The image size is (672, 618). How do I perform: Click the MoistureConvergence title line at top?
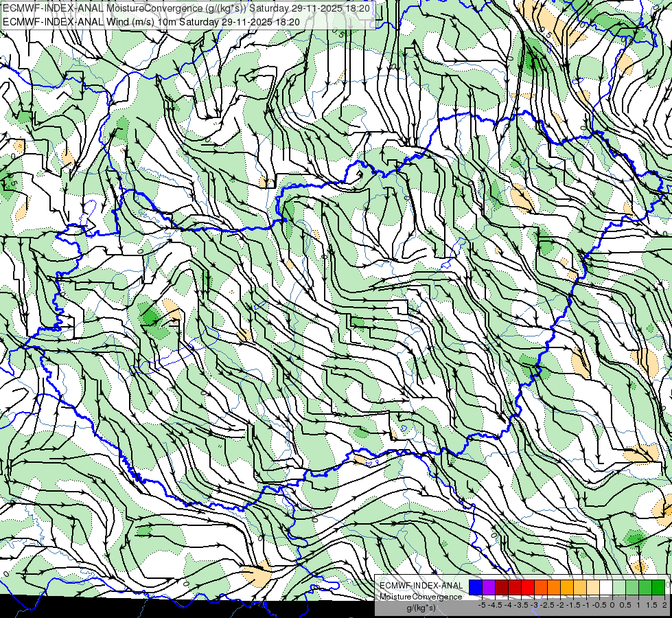click(x=187, y=8)
